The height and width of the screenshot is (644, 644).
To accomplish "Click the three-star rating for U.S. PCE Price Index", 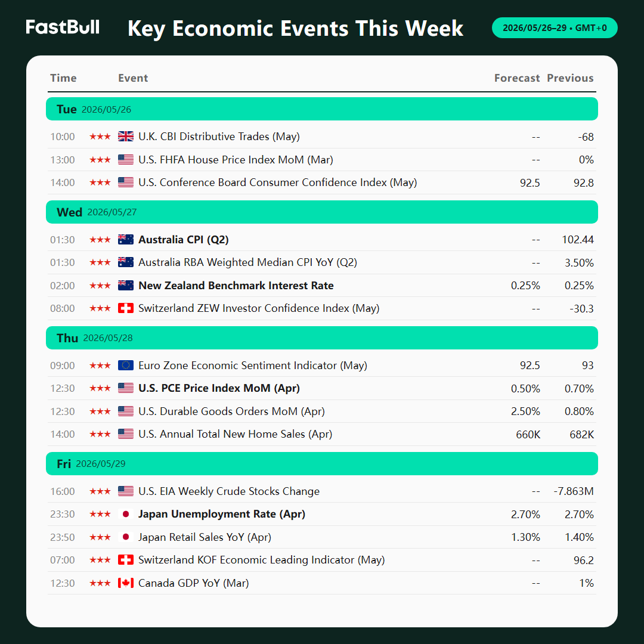I will coord(100,388).
